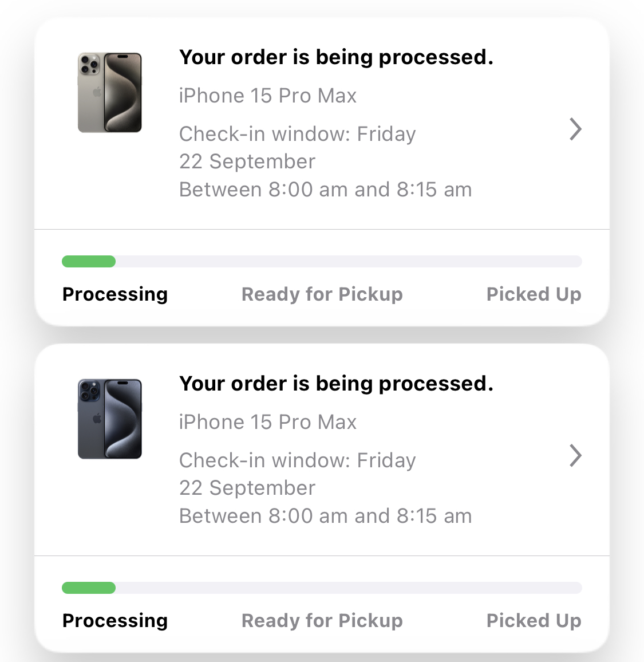Screen dimensions: 644x662
Task: Click blue titanium order's "being processed" heading
Action: 336,384
